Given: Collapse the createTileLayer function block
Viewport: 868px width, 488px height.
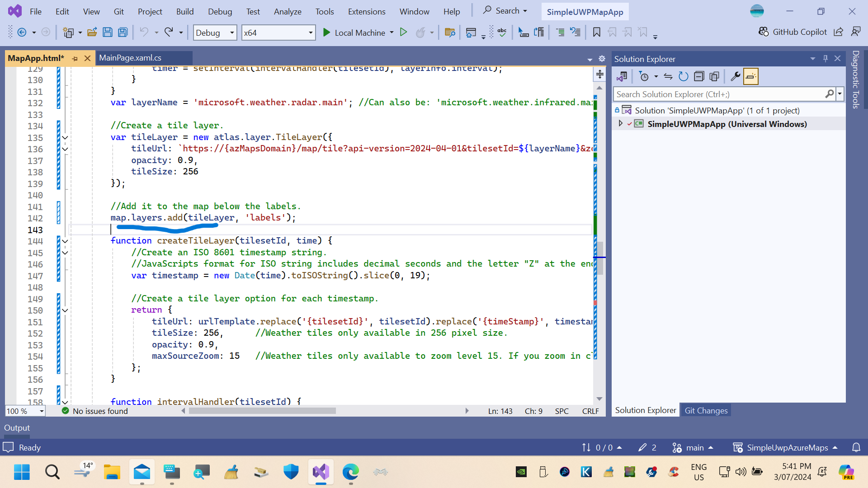Looking at the screenshot, I should pos(65,240).
